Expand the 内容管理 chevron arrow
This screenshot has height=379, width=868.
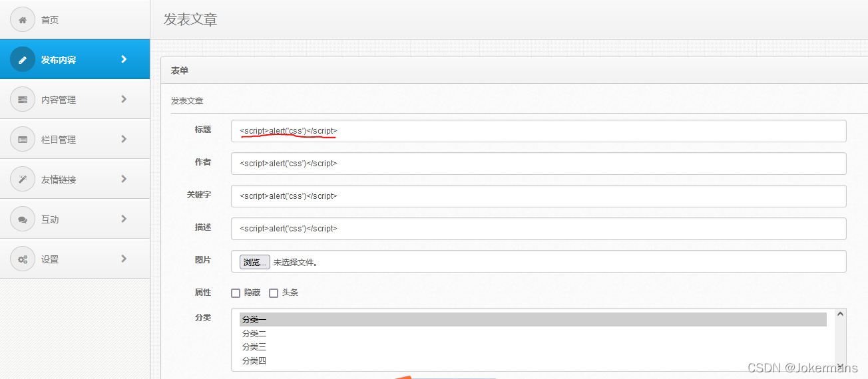click(124, 99)
